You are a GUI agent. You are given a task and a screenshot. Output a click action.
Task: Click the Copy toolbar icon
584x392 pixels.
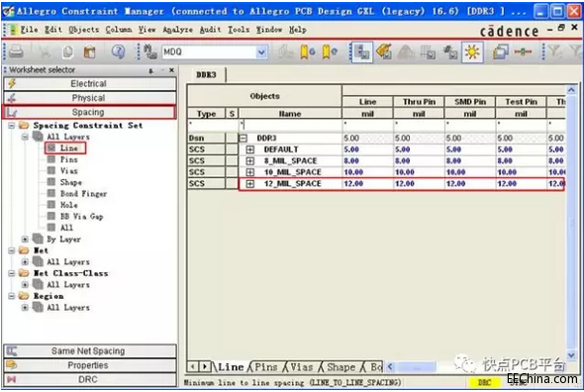[x=67, y=51]
